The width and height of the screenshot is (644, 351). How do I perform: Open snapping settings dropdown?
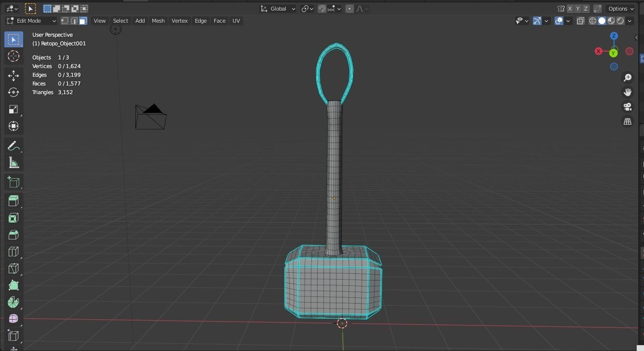[334, 9]
